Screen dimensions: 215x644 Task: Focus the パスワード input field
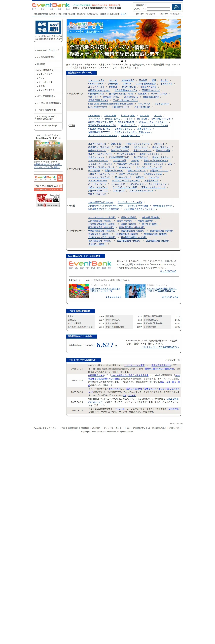pyautogui.click(x=158, y=9)
